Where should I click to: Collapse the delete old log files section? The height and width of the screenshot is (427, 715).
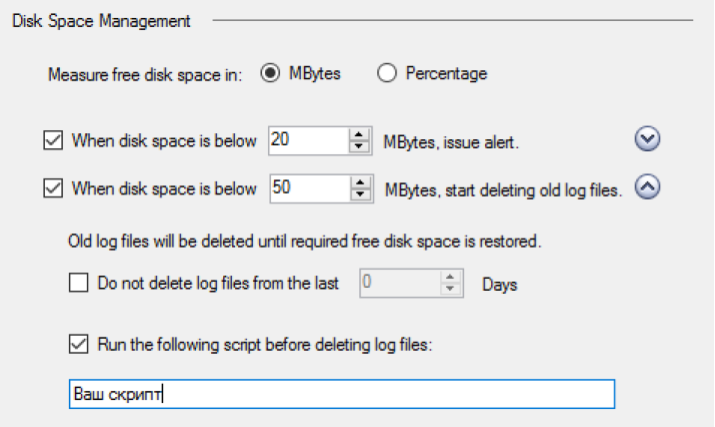coord(649,187)
